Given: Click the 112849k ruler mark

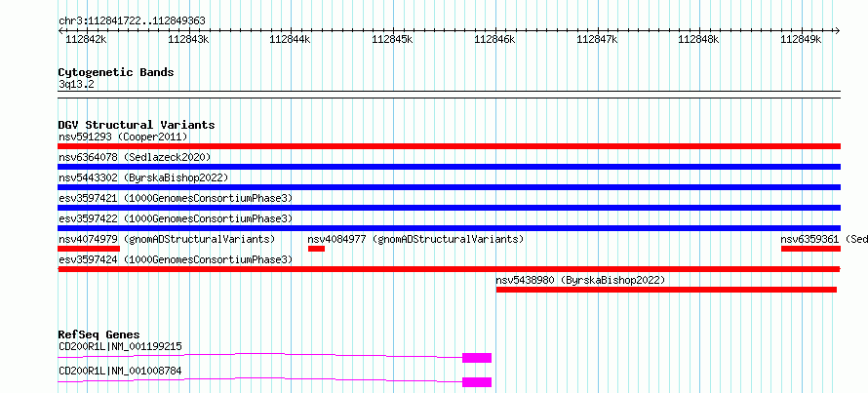Looking at the screenshot, I should coord(801,39).
